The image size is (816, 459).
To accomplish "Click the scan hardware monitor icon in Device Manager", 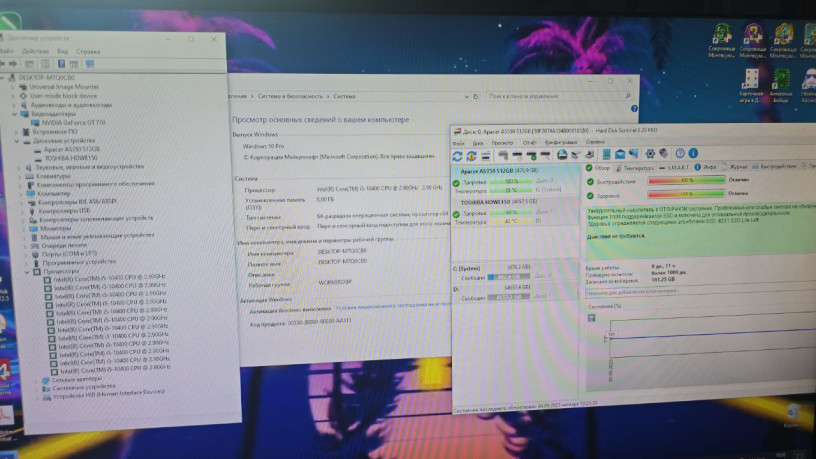I will (90, 63).
